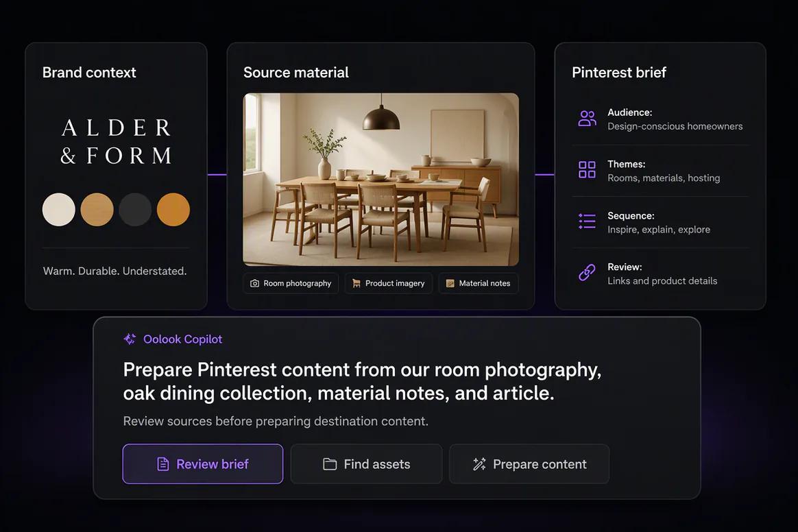Pick the light oak tan swatch

tap(97, 209)
